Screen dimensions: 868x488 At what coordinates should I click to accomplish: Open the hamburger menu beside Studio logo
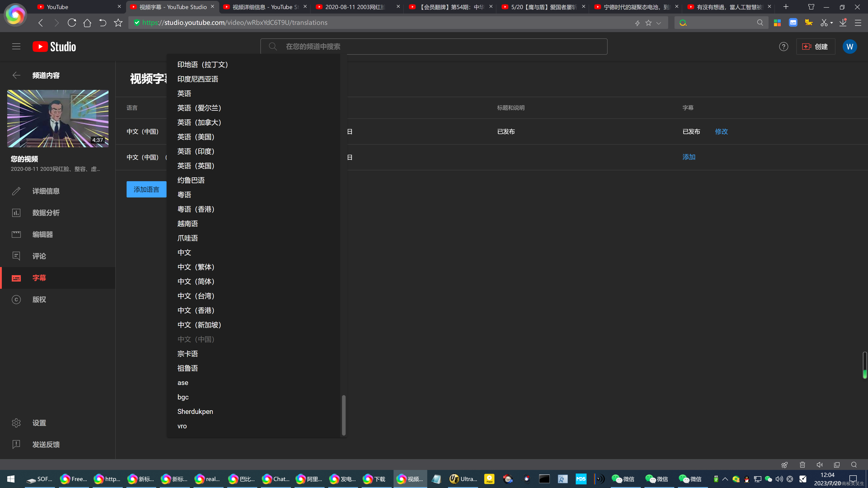[16, 47]
